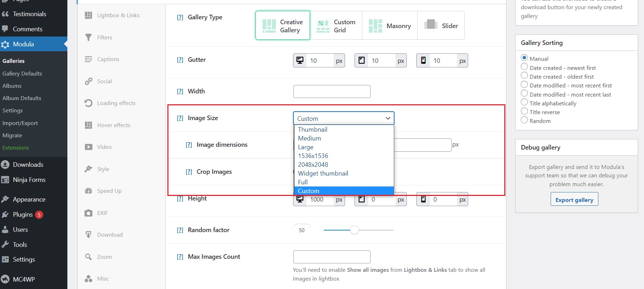The height and width of the screenshot is (289, 644).
Task: Click the Modula gear icon
Action: coord(5,44)
